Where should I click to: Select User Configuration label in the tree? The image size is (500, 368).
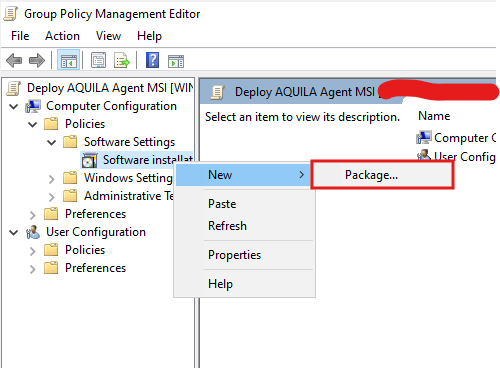96,232
